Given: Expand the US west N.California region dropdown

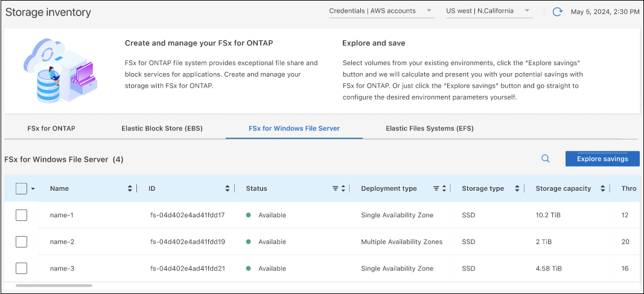Looking at the screenshot, I should (489, 11).
